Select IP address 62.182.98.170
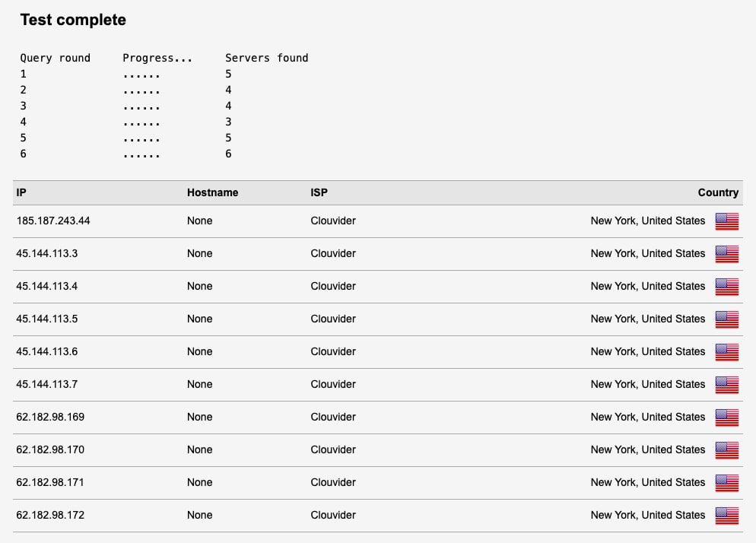The image size is (756, 543). tap(50, 449)
